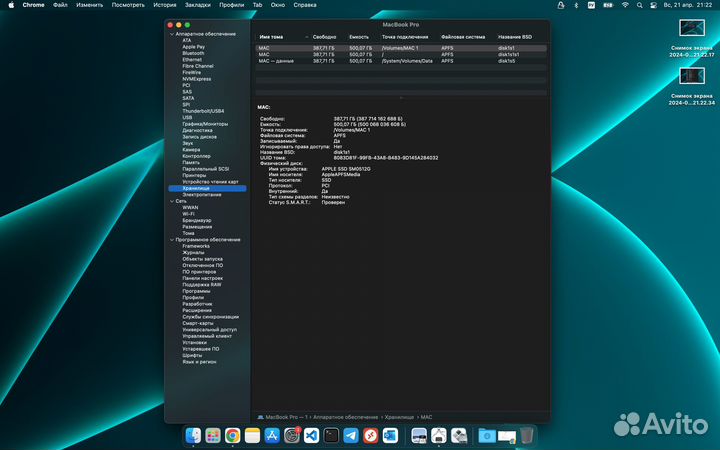This screenshot has width=720, height=450.
Task: Launch Visual Studio Code from the Dock
Action: click(311, 435)
